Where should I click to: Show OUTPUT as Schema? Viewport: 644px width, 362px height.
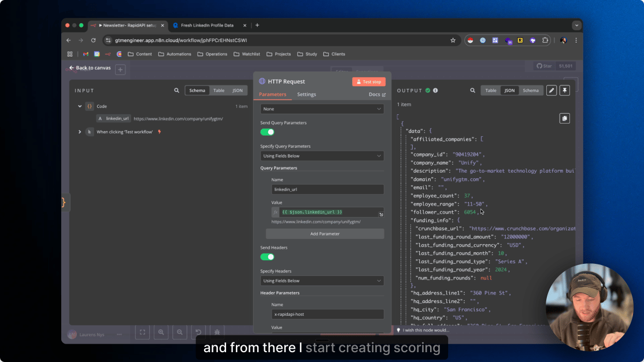tap(531, 91)
